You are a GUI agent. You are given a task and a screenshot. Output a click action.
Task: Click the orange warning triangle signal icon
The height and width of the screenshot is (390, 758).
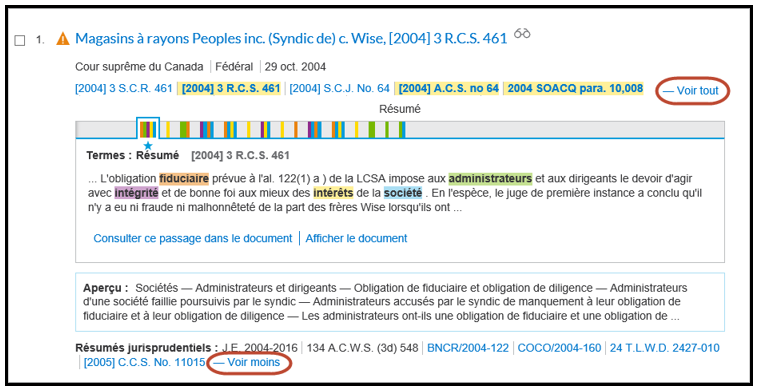(63, 39)
